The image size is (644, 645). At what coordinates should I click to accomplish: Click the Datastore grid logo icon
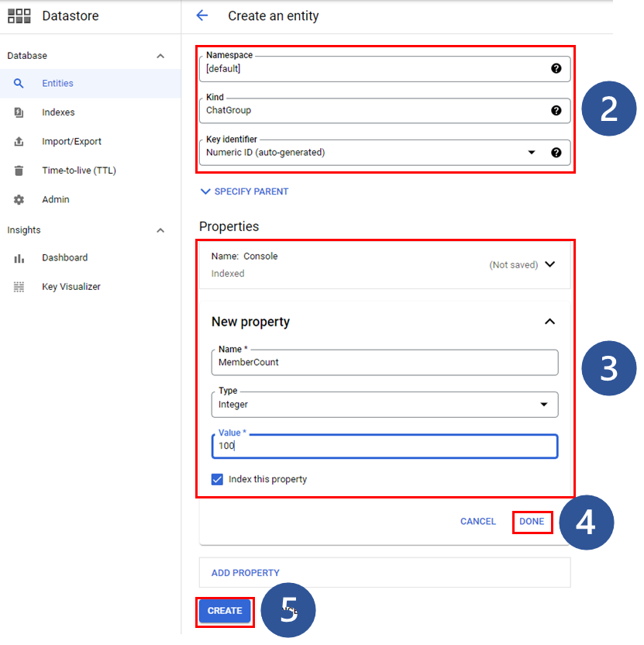point(19,16)
